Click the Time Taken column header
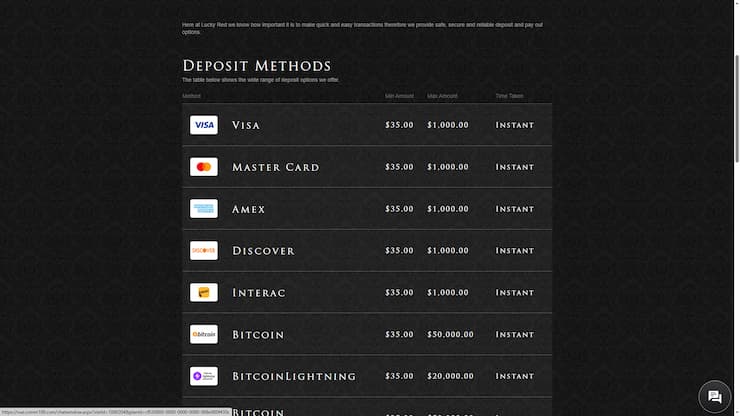Image resolution: width=740 pixels, height=416 pixels. pyautogui.click(x=509, y=96)
